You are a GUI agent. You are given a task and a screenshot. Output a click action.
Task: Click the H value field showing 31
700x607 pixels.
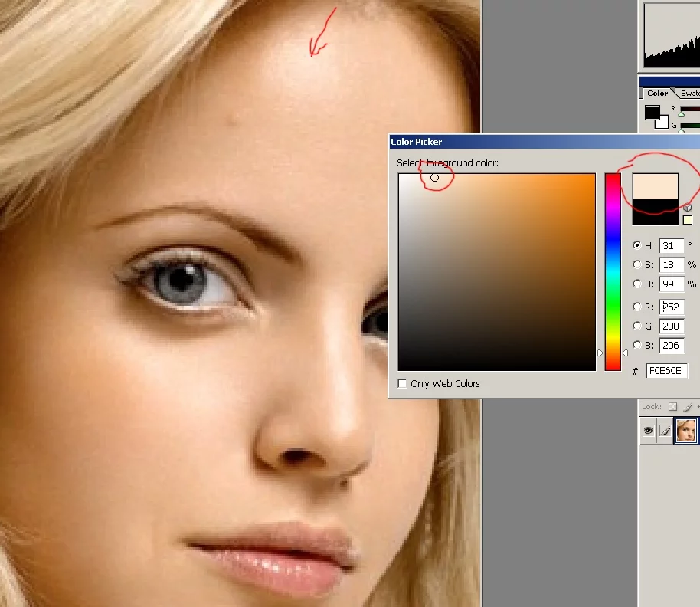672,246
